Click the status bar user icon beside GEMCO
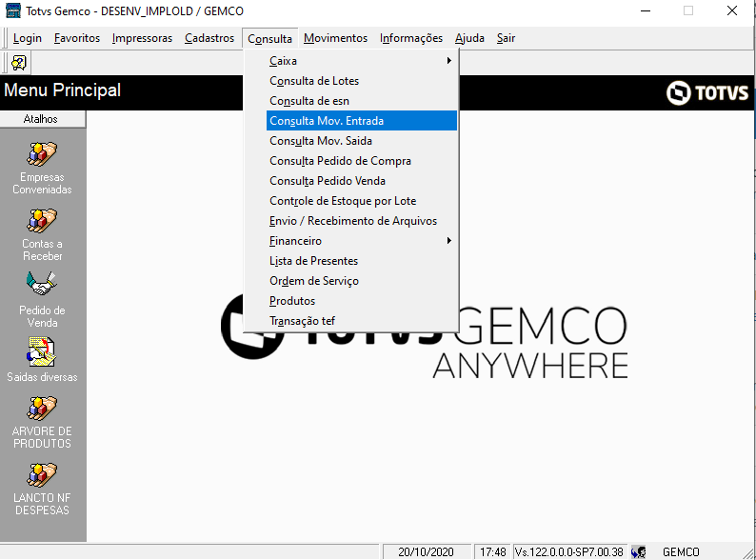This screenshot has width=756, height=560. point(638,551)
